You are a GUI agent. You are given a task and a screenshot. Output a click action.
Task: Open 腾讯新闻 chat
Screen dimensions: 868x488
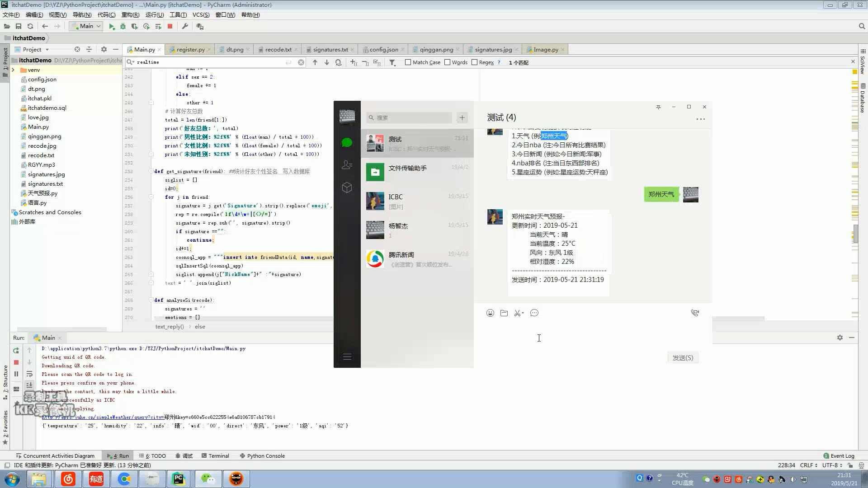pyautogui.click(x=417, y=259)
